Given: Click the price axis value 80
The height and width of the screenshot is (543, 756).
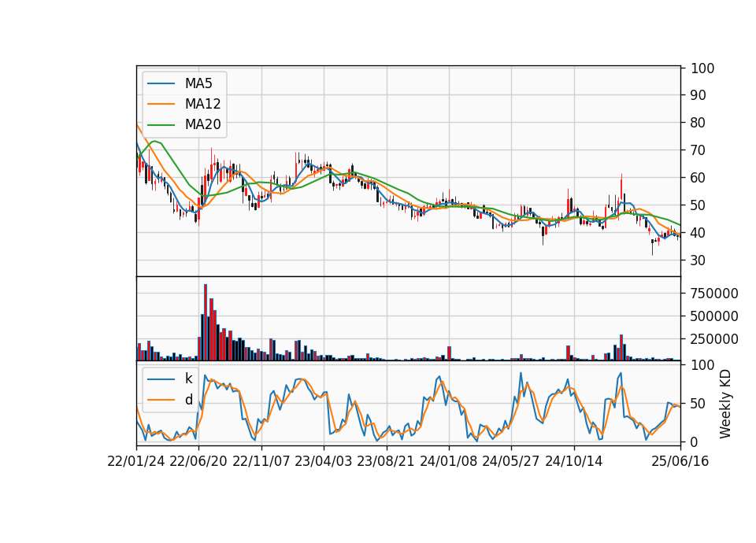Looking at the screenshot, I should [x=699, y=123].
